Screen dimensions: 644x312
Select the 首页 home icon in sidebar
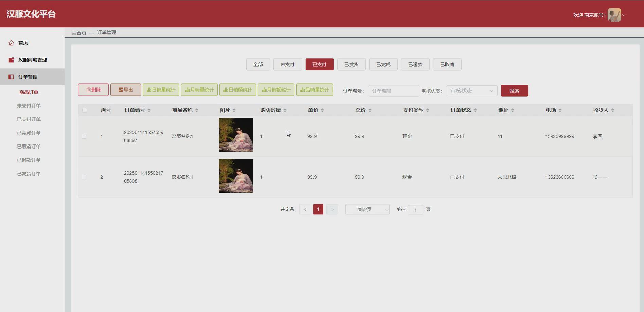click(11, 42)
